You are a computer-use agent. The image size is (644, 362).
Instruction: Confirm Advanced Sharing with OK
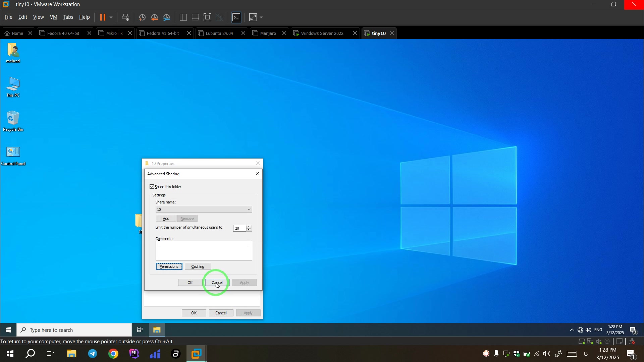click(190, 283)
